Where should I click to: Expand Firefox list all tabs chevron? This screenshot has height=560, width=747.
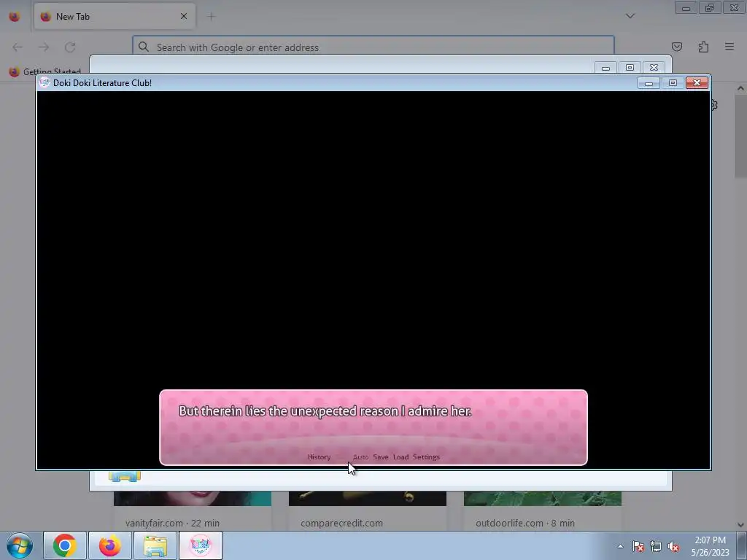[630, 16]
